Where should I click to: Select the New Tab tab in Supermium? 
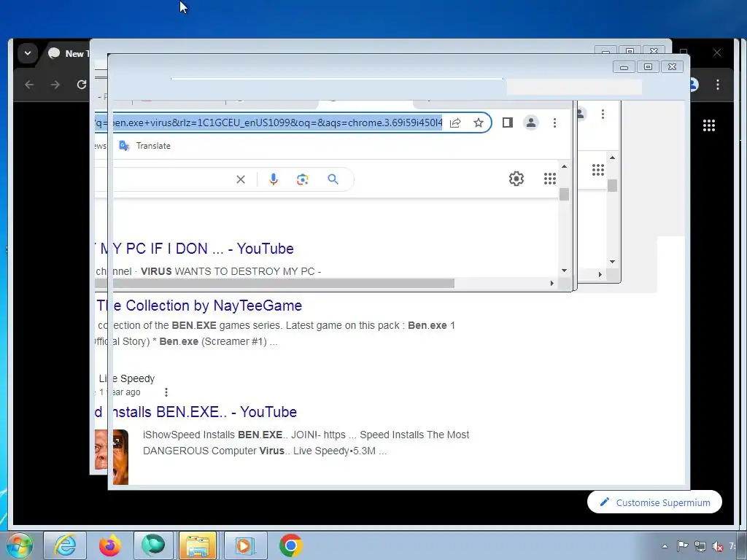(x=69, y=53)
